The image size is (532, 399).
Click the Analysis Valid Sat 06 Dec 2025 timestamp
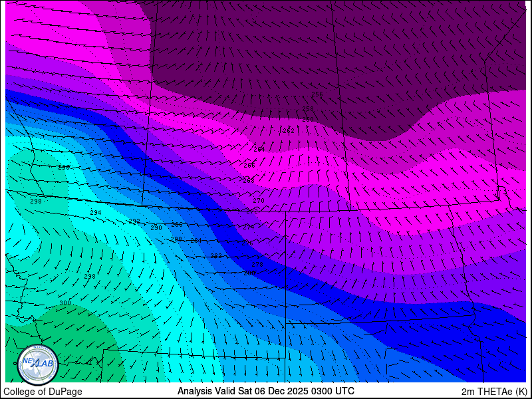[x=265, y=390]
